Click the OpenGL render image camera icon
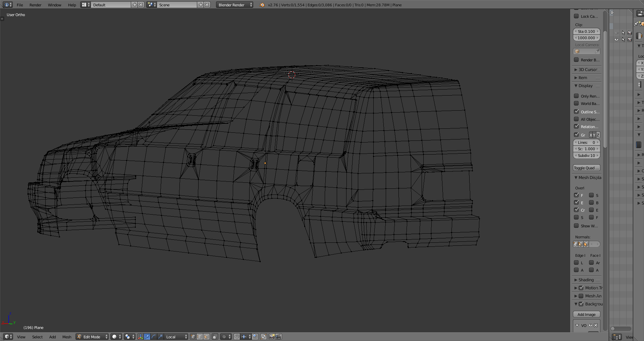Screen dimensions: 644x341 coord(272,337)
